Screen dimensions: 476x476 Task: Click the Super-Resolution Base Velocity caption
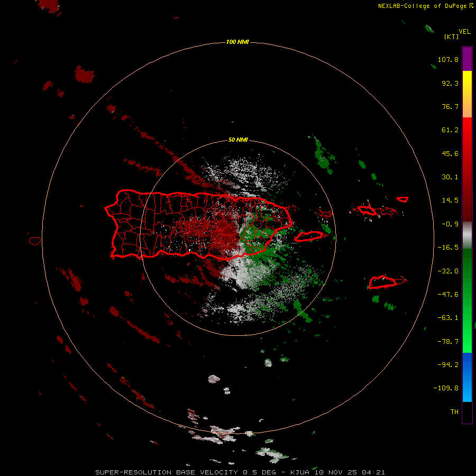click(167, 472)
